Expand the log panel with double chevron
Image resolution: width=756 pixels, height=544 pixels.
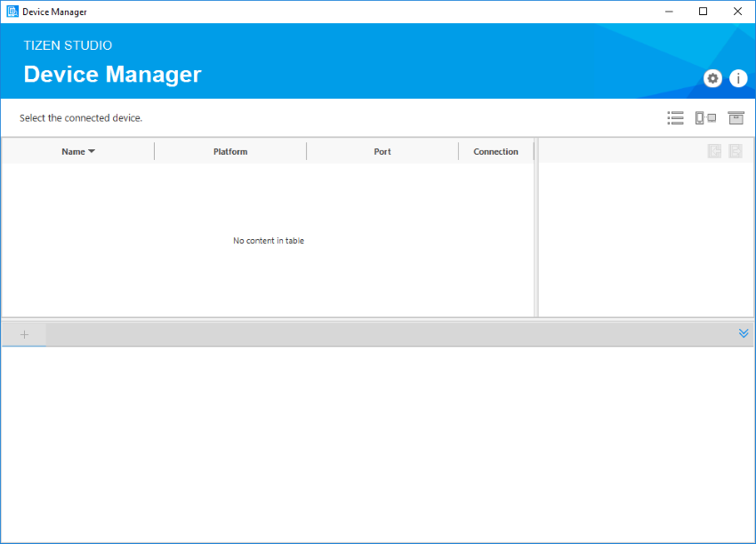[744, 333]
